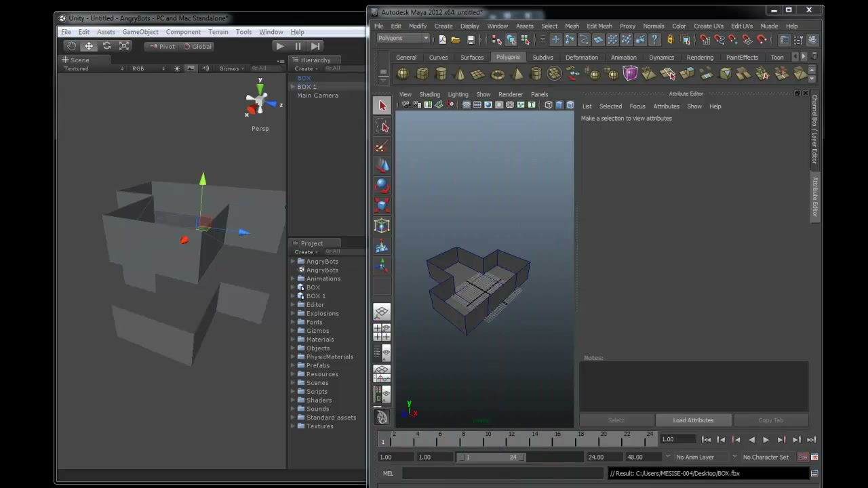This screenshot has height=488, width=868.
Task: Click Maya New Scene icon
Action: coord(442,40)
